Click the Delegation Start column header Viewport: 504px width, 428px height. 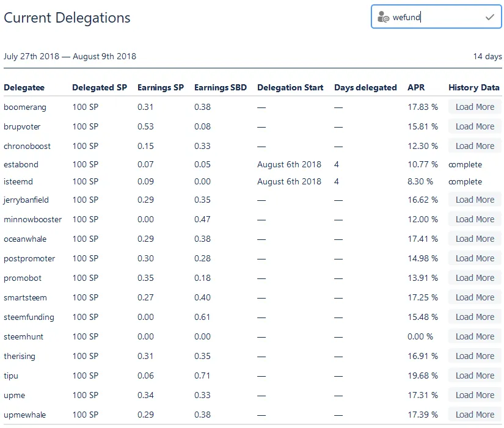[x=290, y=87]
